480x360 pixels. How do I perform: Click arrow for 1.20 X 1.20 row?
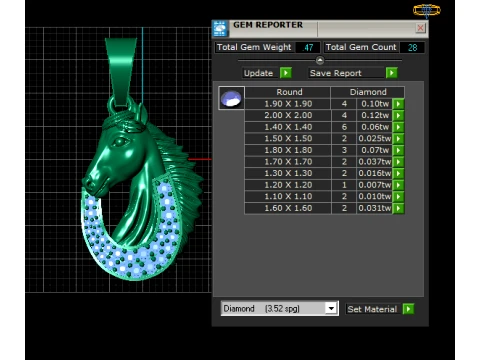(398, 185)
